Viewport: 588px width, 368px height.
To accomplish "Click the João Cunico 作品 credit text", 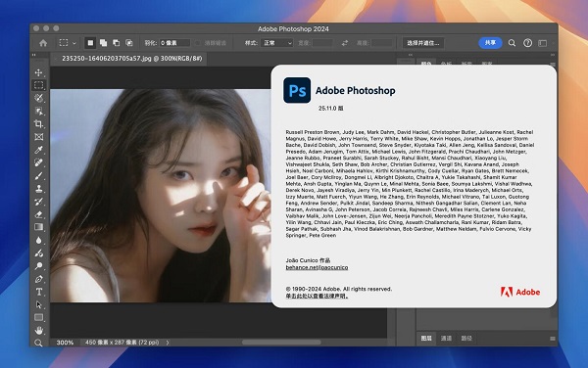I will 308,260.
